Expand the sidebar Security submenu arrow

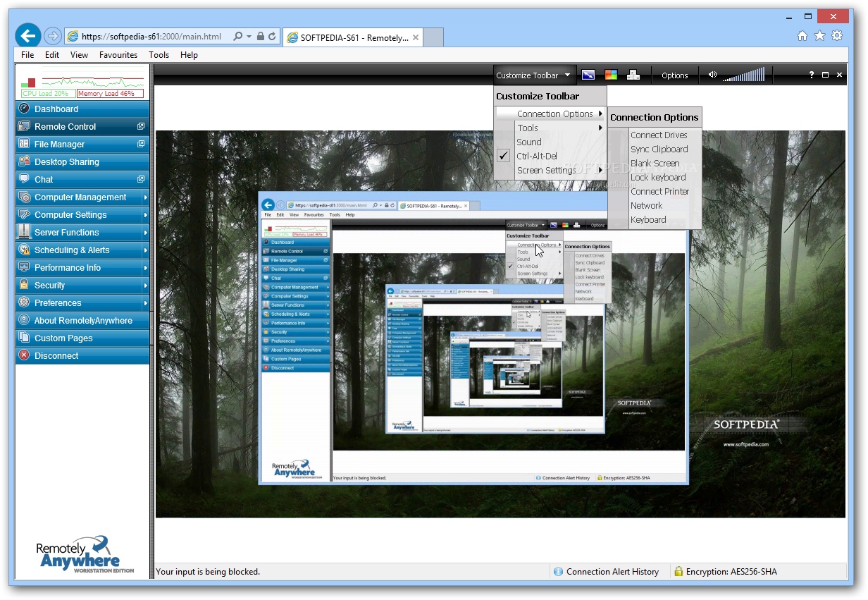146,286
